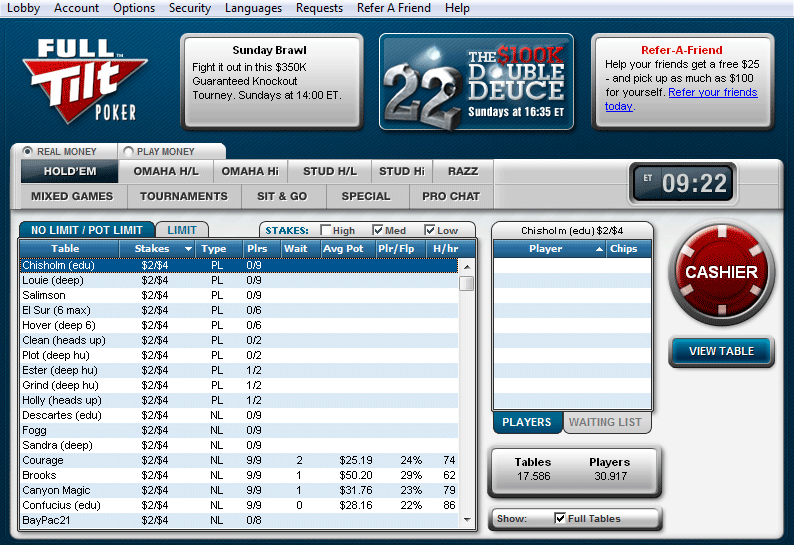Open the $100K Double Deuce banner
The height and width of the screenshot is (545, 794).
click(476, 82)
